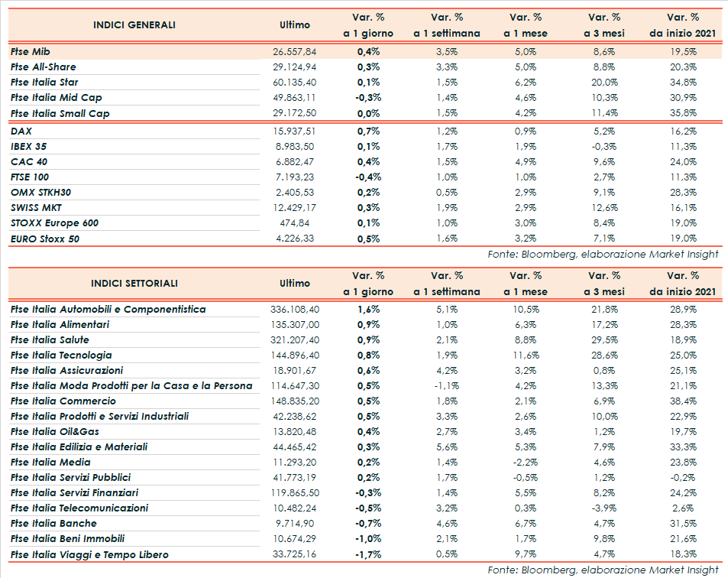Viewport: 728px width, 578px height.
Task: Click the INDICI SETTORIALI table header
Action: [x=134, y=283]
